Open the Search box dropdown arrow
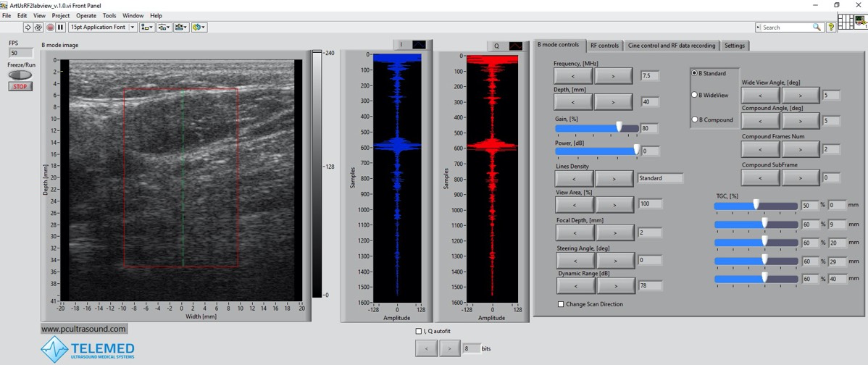Image resolution: width=868 pixels, height=365 pixels. 759,27
